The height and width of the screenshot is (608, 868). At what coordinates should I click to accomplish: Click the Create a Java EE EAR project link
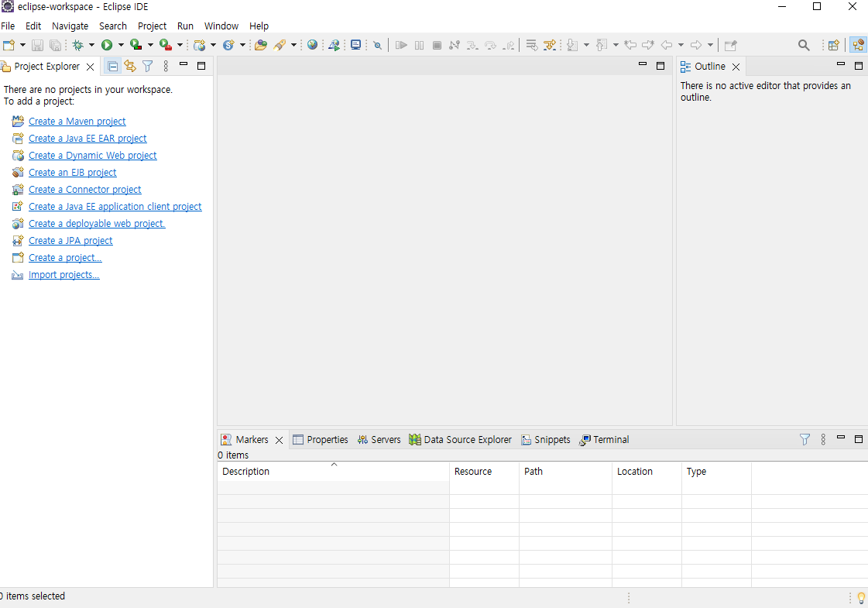[87, 139]
